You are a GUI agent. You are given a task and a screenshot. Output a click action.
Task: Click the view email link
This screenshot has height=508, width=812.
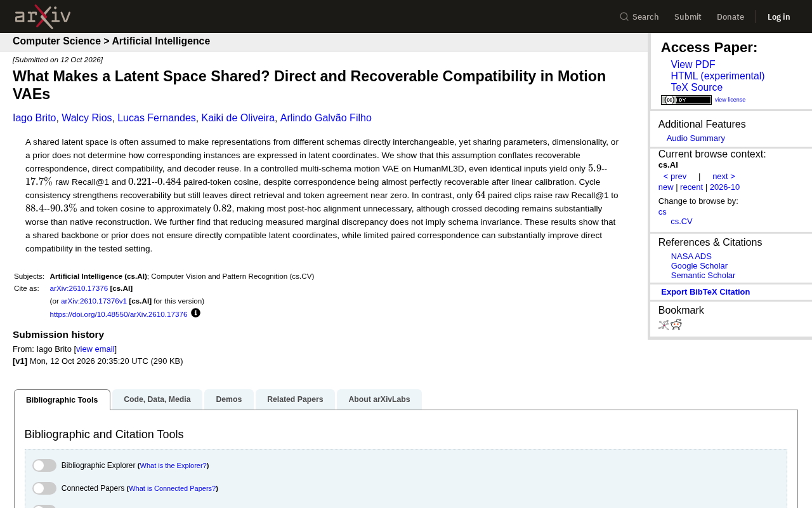point(95,349)
